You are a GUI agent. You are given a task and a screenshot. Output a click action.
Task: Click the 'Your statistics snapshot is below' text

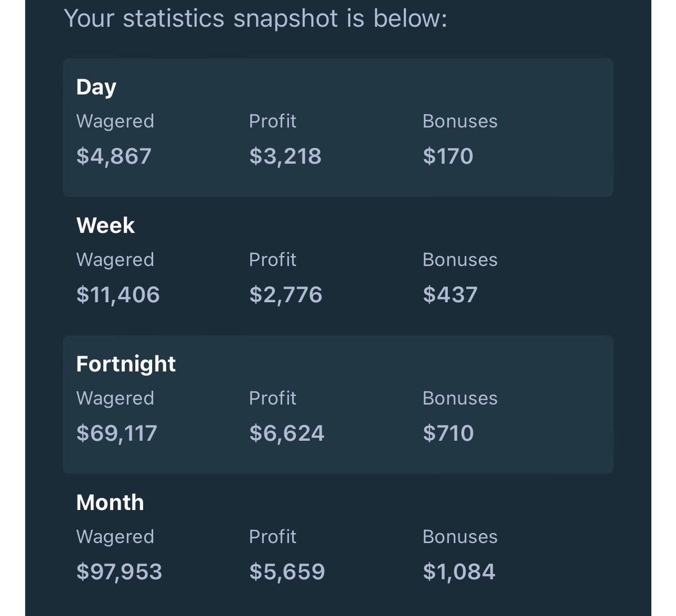(256, 19)
